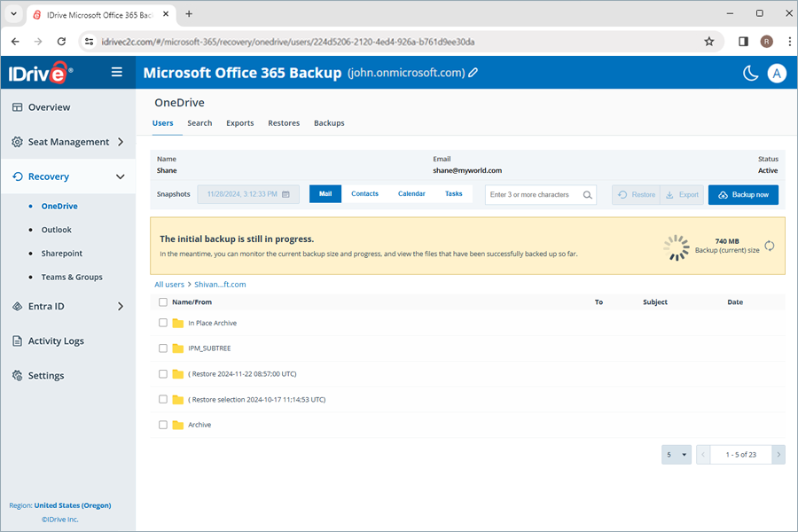Toggle the hamburger sidebar menu
798x532 pixels.
pos(116,73)
